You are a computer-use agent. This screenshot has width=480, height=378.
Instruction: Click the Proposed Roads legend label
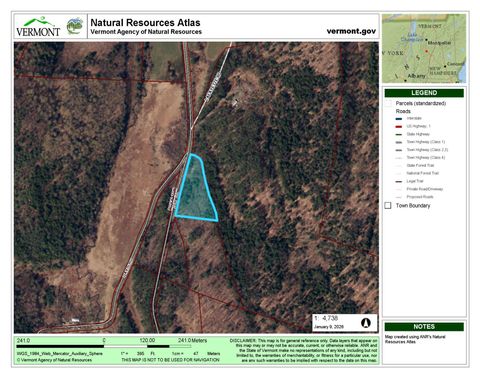point(420,197)
